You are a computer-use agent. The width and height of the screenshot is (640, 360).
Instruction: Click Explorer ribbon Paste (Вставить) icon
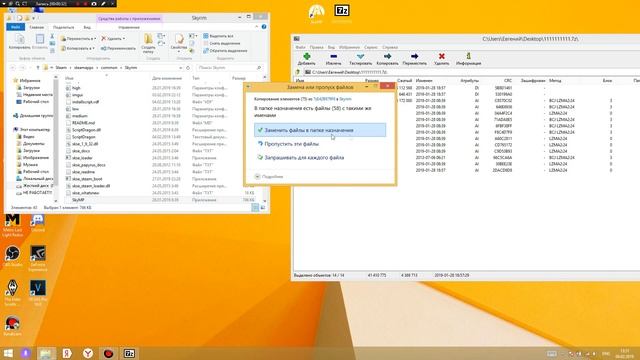pos(40,39)
